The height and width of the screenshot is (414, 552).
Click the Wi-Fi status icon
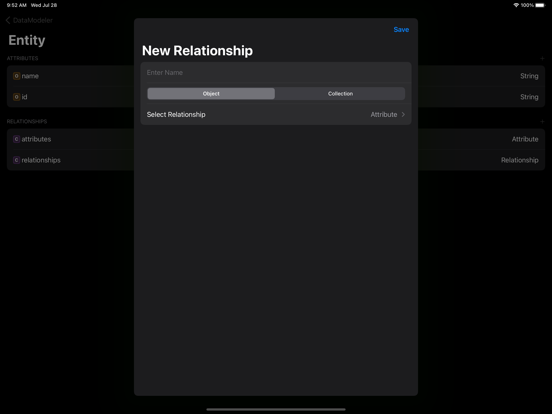pos(516,5)
